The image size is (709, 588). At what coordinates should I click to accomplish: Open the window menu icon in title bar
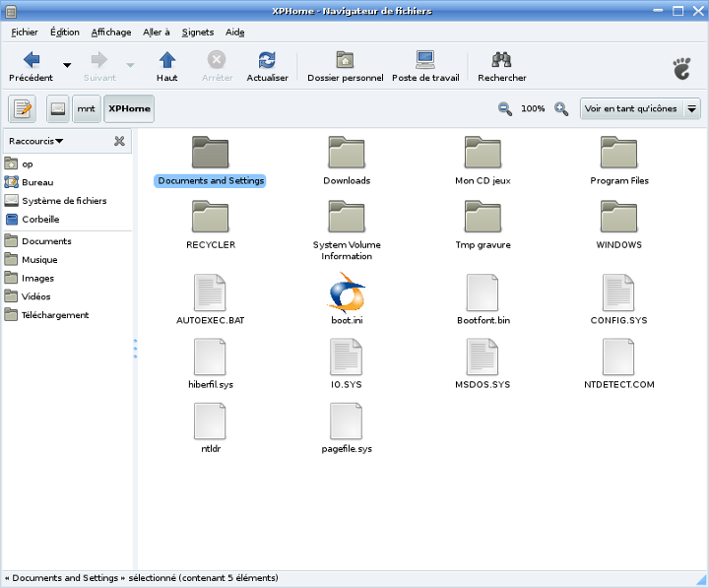pyautogui.click(x=11, y=11)
